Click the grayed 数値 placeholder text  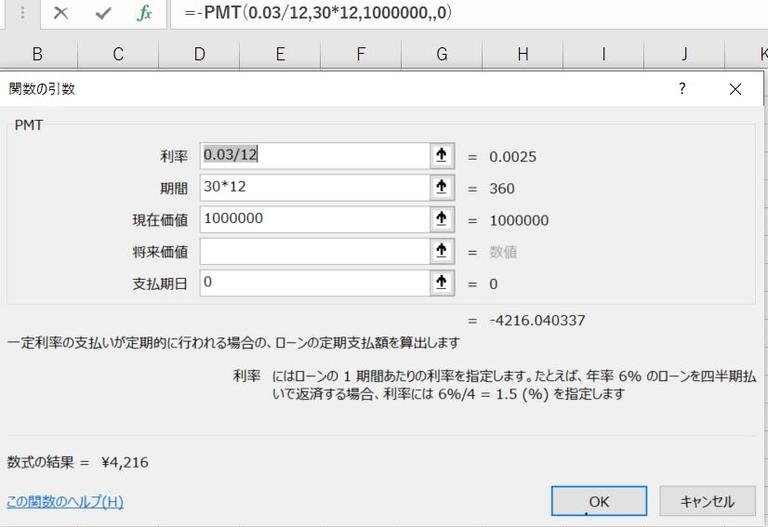click(503, 252)
